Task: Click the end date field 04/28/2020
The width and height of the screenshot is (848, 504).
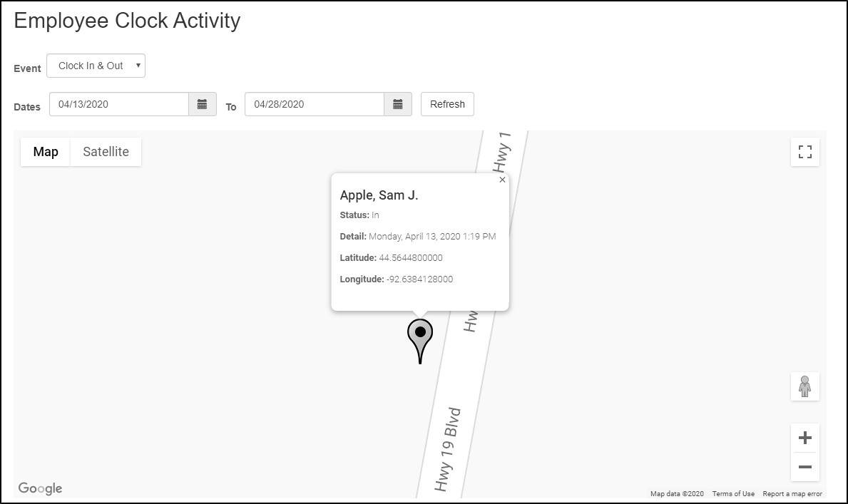Action: 314,104
